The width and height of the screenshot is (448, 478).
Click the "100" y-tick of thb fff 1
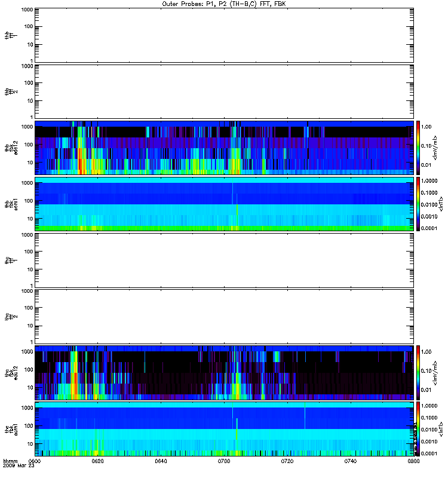pyautogui.click(x=28, y=26)
